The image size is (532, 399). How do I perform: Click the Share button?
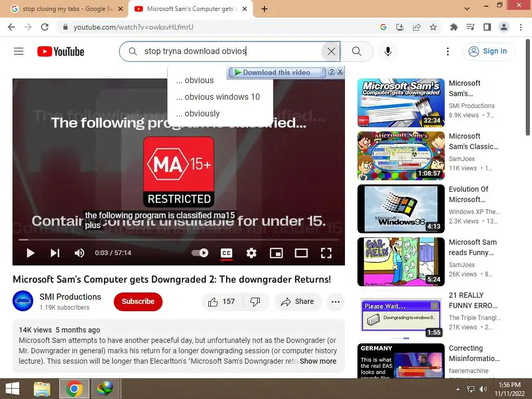(x=298, y=301)
